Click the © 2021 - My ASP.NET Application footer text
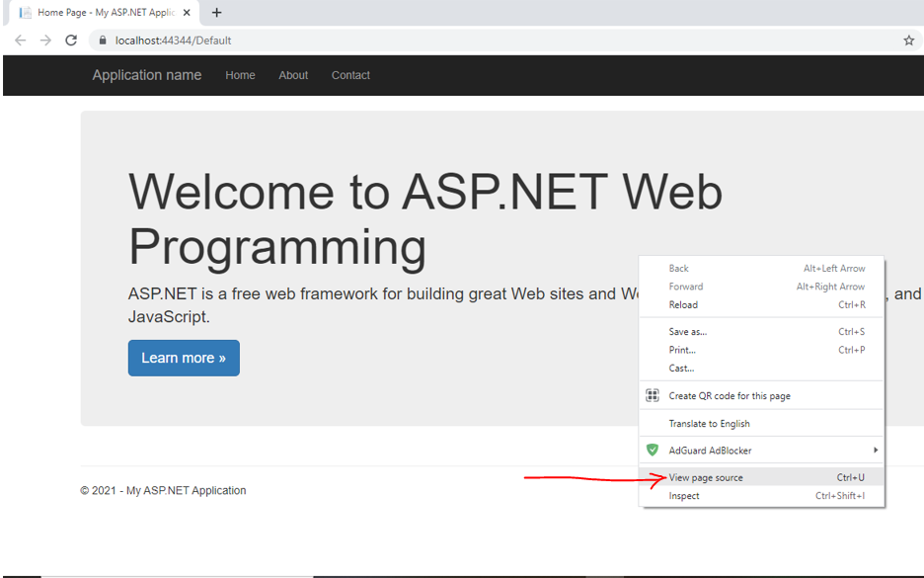Screen dimensions: 924x578 point(163,490)
